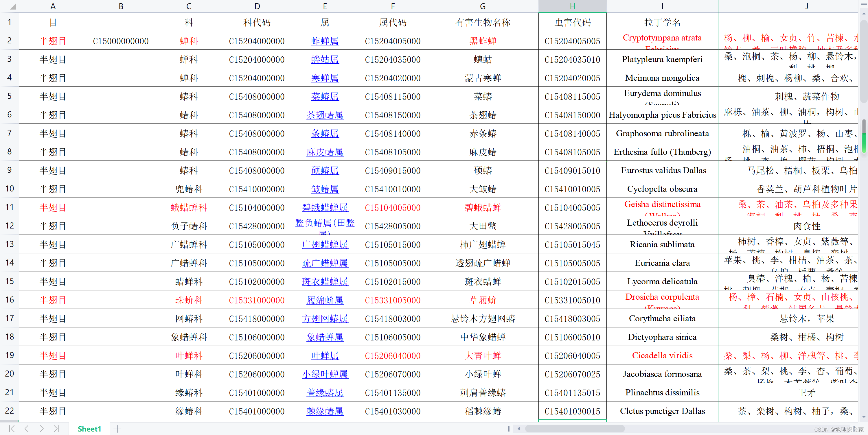Select cell with Halyomorpha picus Fabricius
This screenshot has height=435, width=868.
click(x=662, y=115)
